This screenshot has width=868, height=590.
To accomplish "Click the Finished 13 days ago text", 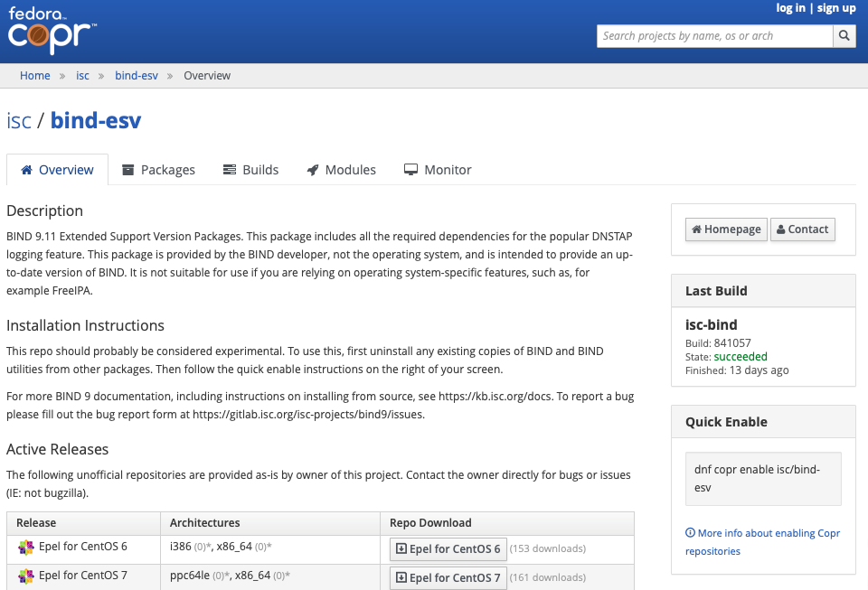I will click(x=737, y=370).
